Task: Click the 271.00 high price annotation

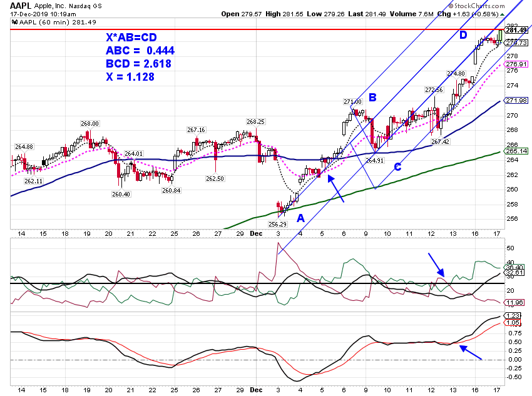Action: click(352, 102)
